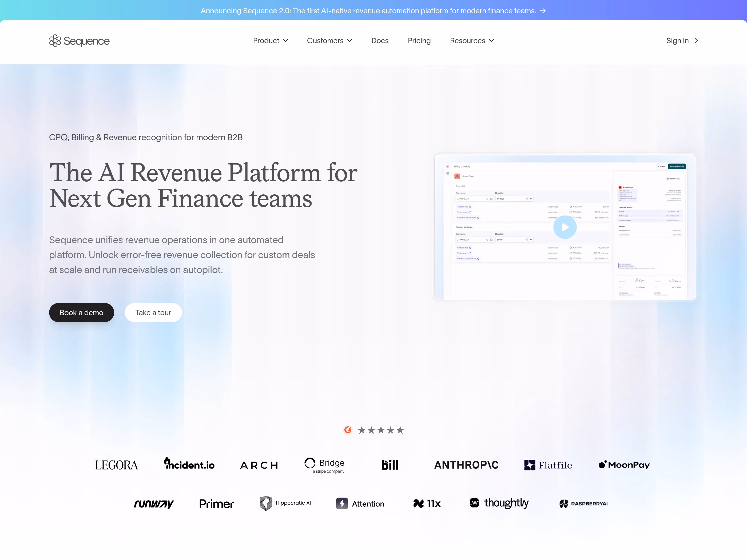
Task: Click the incident.io logo
Action: pos(189,464)
